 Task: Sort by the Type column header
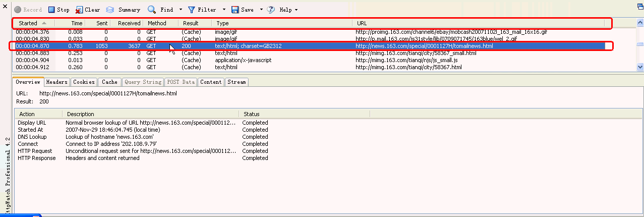282,23
